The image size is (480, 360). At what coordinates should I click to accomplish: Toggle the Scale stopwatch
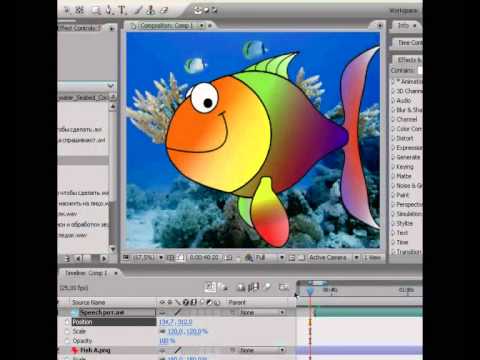coord(67,331)
